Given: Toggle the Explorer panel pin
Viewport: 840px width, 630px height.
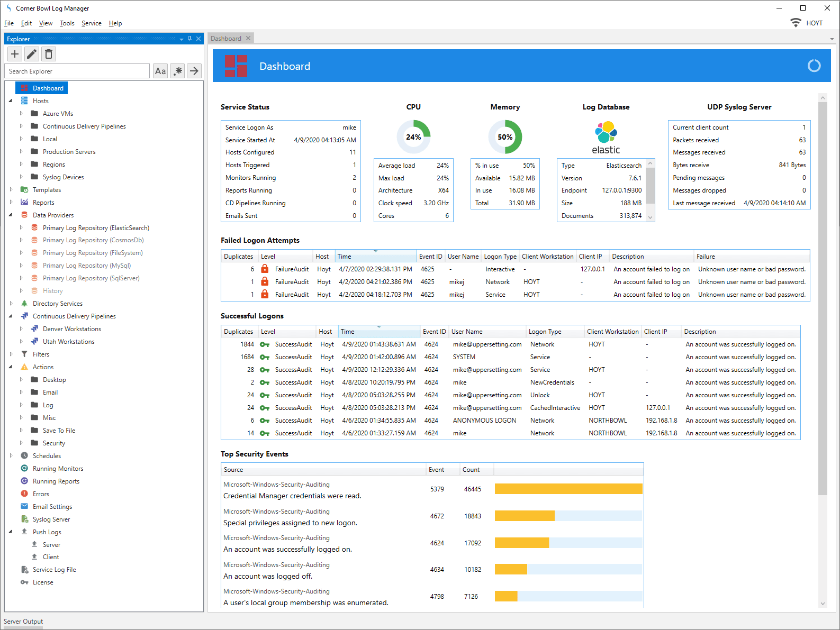Looking at the screenshot, I should (190, 39).
